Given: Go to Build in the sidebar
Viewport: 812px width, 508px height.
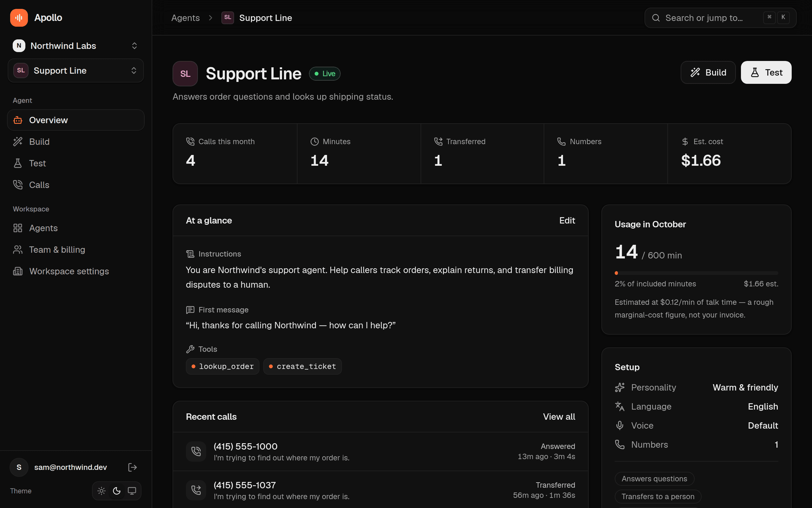Looking at the screenshot, I should (76, 142).
